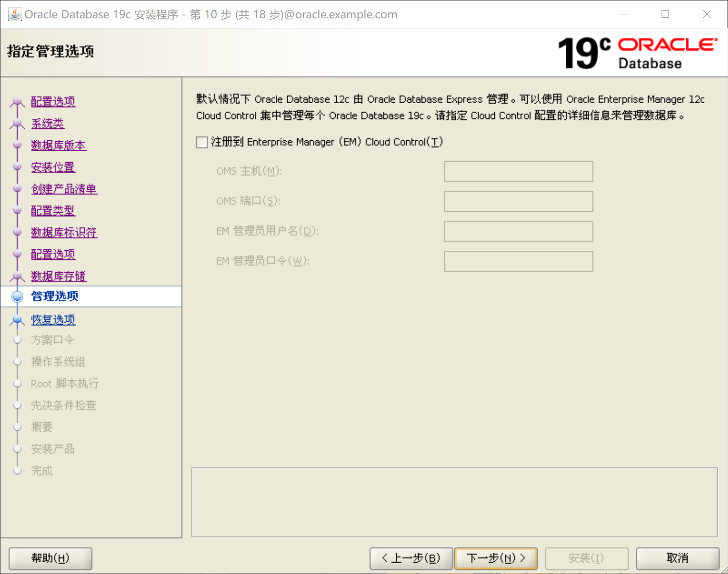The image size is (728, 574).
Task: Click the 下一步(N) button
Action: [495, 558]
